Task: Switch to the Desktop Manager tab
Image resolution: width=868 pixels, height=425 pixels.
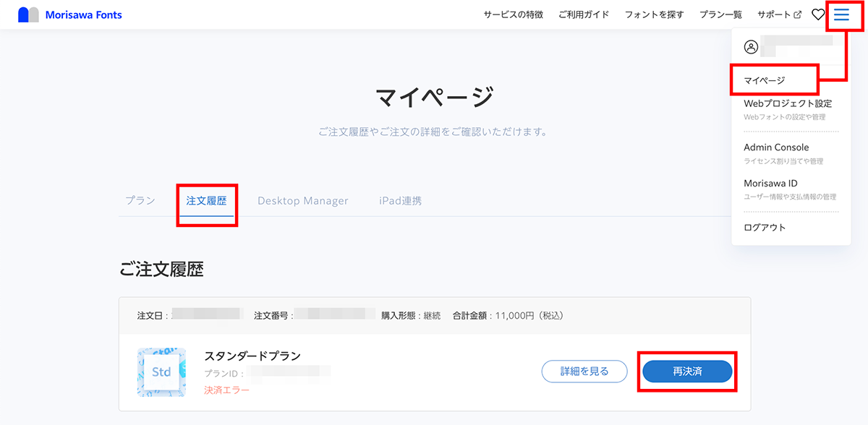Action: click(x=303, y=201)
